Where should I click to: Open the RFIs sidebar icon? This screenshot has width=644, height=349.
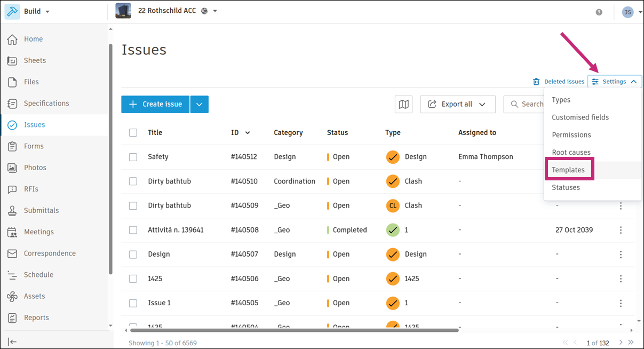pyautogui.click(x=12, y=189)
